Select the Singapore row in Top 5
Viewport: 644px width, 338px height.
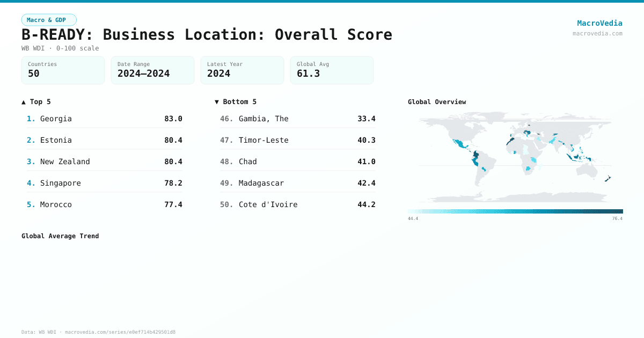click(105, 183)
